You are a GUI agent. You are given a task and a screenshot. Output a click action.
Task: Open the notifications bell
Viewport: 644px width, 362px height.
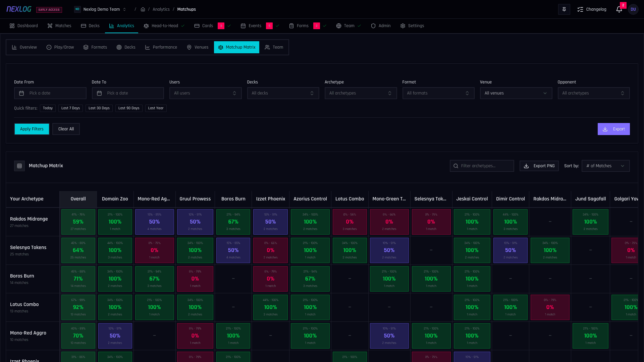[x=619, y=9]
